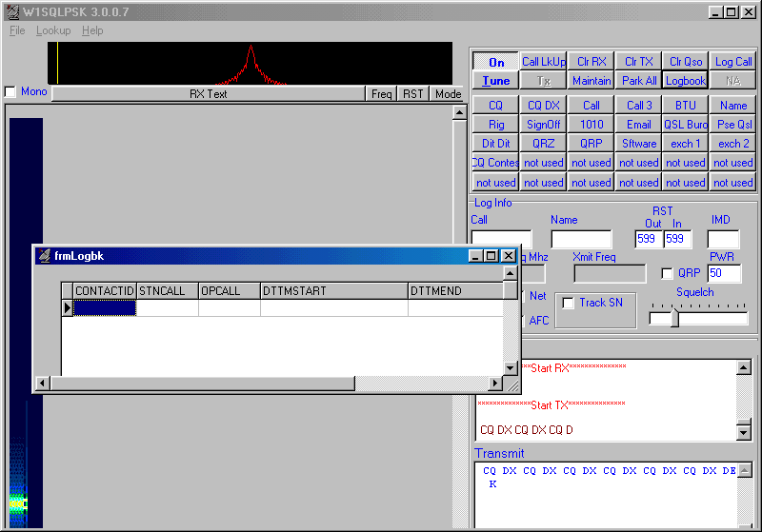
Task: Click the Call input field
Action: [501, 237]
